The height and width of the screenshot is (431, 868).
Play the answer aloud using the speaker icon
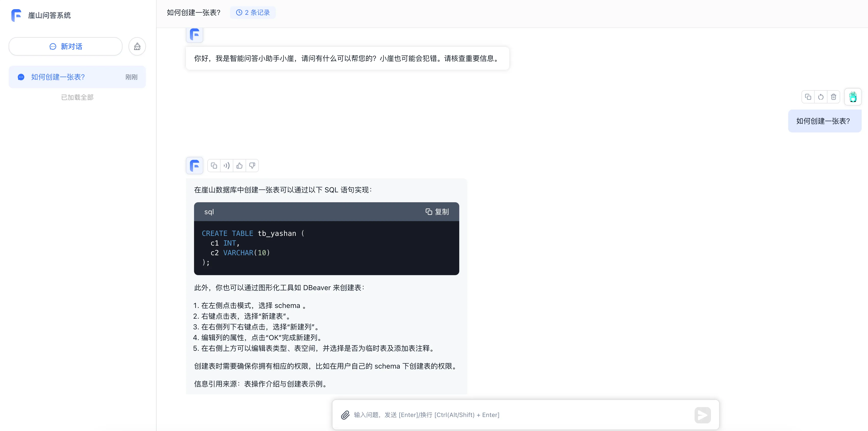[226, 165]
